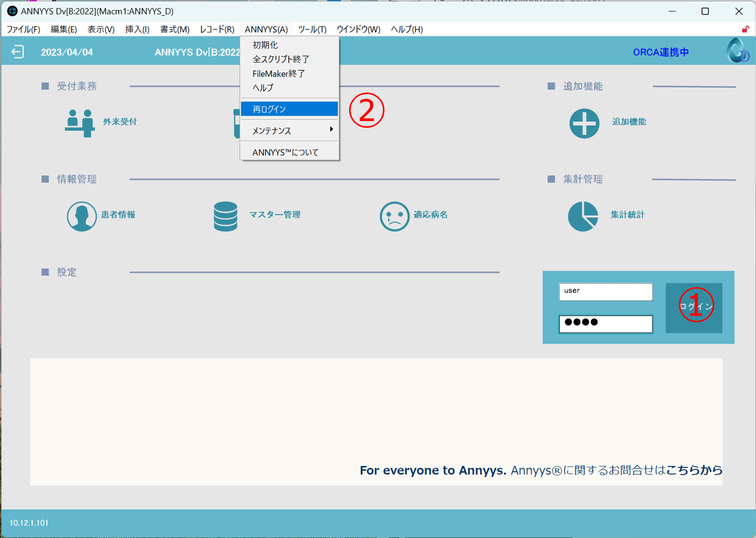Click the 適応病名 text label
756x538 pixels.
[431, 215]
